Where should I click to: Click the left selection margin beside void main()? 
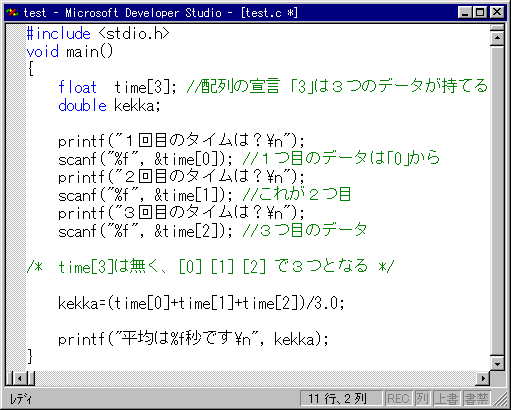[x=16, y=52]
